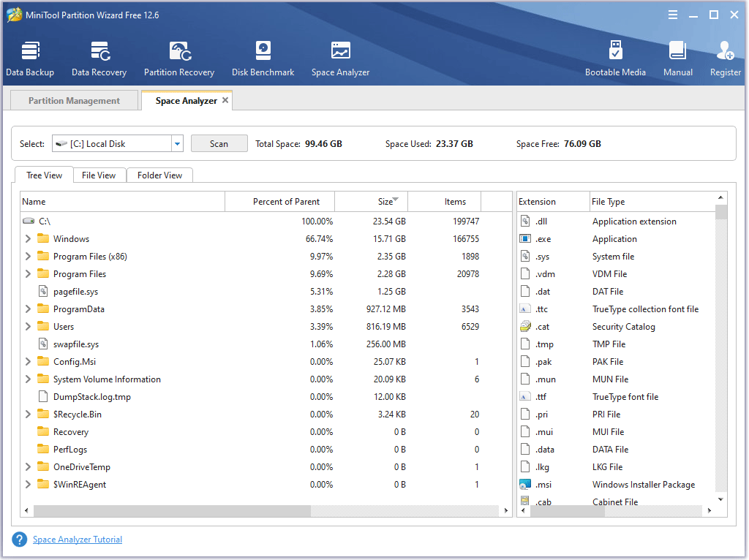Expand the Users folder
This screenshot has height=560, width=749.
coord(28,327)
